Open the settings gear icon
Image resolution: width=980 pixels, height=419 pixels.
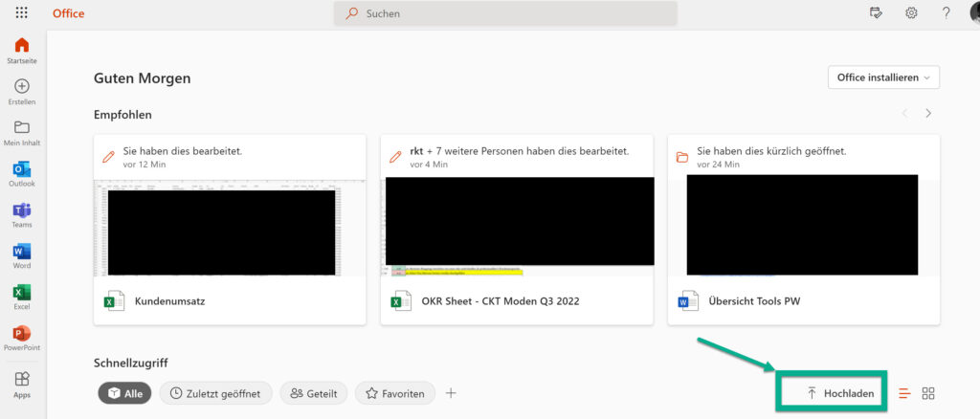911,13
